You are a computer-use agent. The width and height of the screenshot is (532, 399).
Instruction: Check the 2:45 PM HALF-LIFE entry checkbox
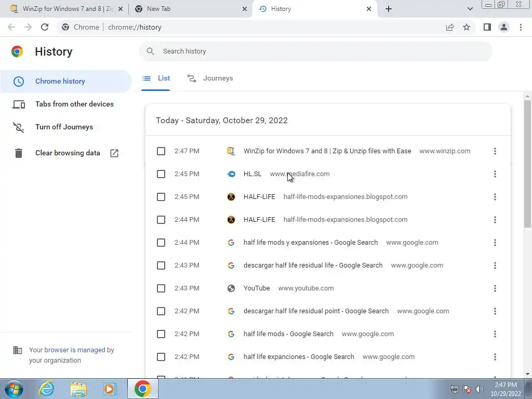[161, 197]
